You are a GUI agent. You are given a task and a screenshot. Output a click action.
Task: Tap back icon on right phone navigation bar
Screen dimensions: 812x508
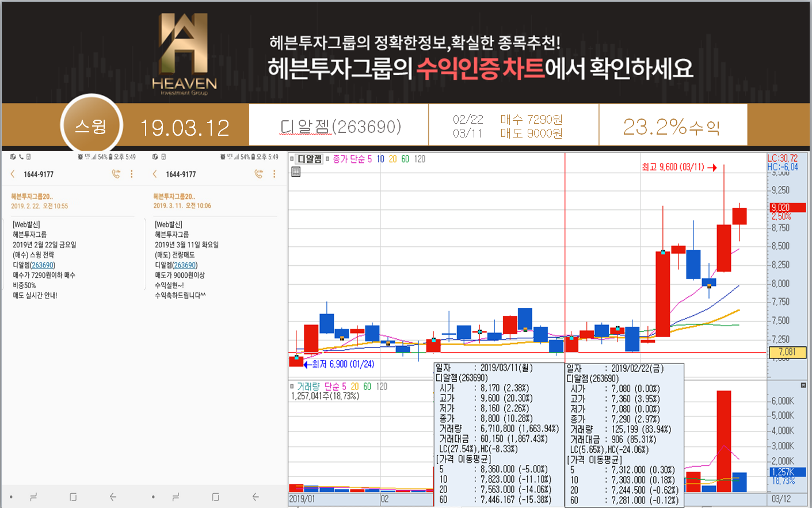256,496
